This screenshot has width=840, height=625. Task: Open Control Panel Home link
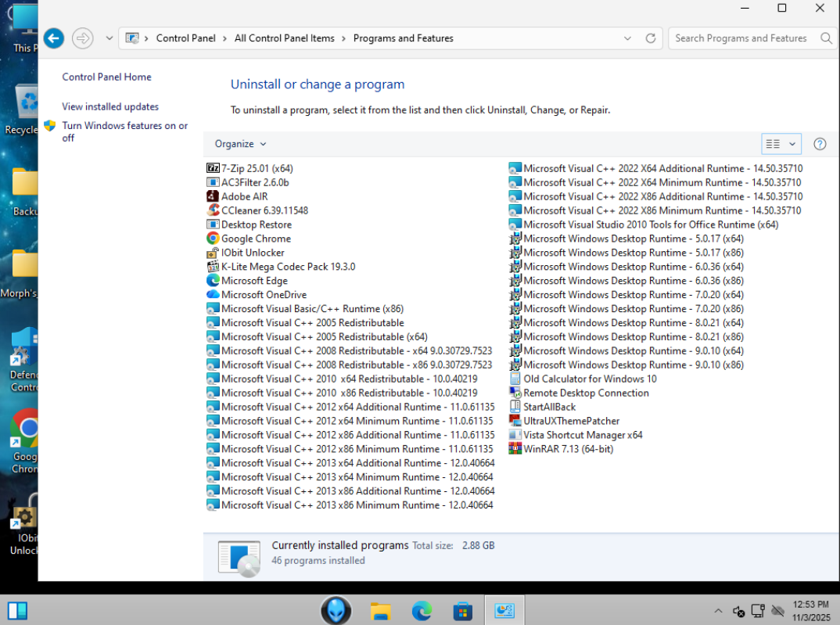coord(106,77)
